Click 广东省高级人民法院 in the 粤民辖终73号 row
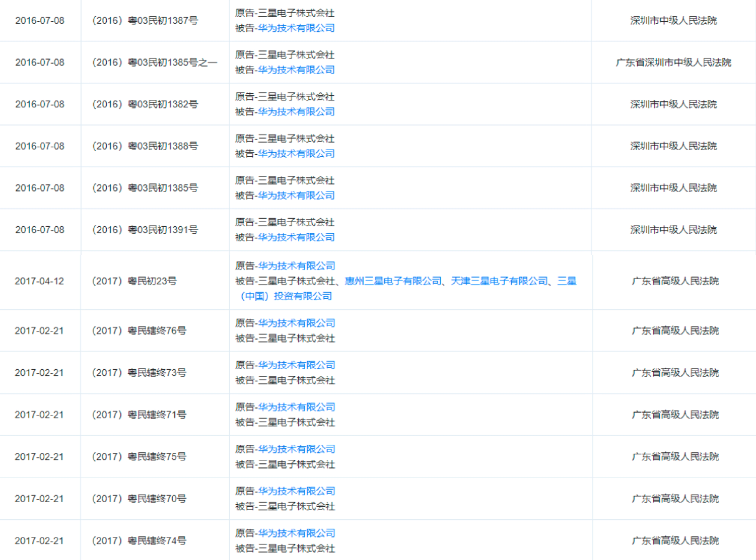 point(675,373)
